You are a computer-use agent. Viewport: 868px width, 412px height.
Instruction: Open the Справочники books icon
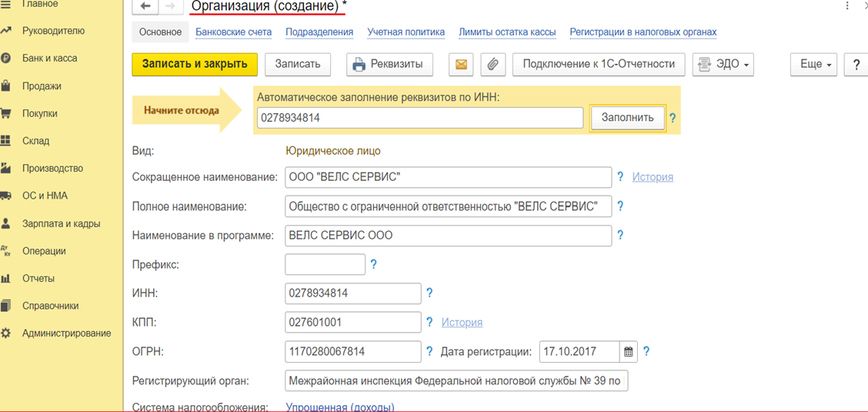[6, 306]
